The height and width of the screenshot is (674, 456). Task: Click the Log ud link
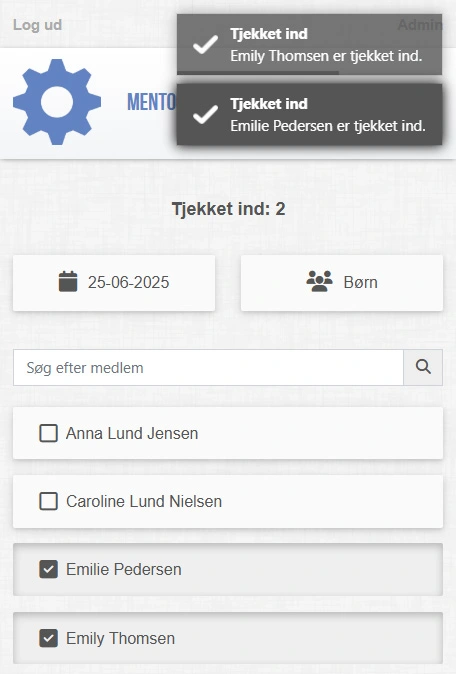point(37,25)
